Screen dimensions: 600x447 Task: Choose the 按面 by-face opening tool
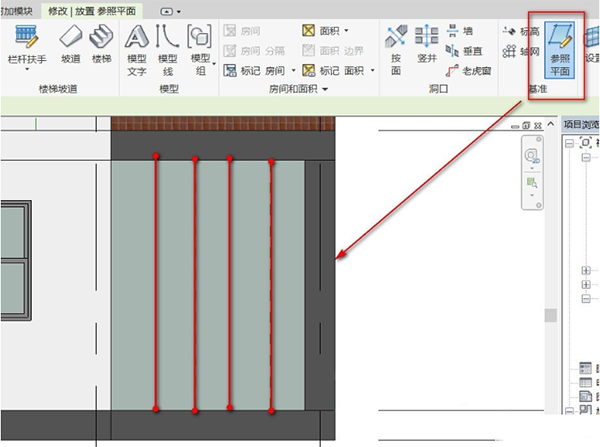click(x=396, y=50)
